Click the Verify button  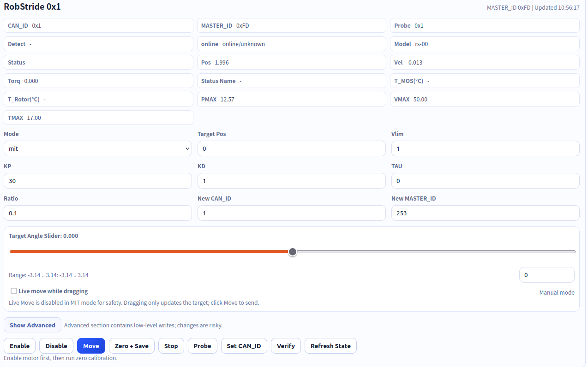point(286,346)
